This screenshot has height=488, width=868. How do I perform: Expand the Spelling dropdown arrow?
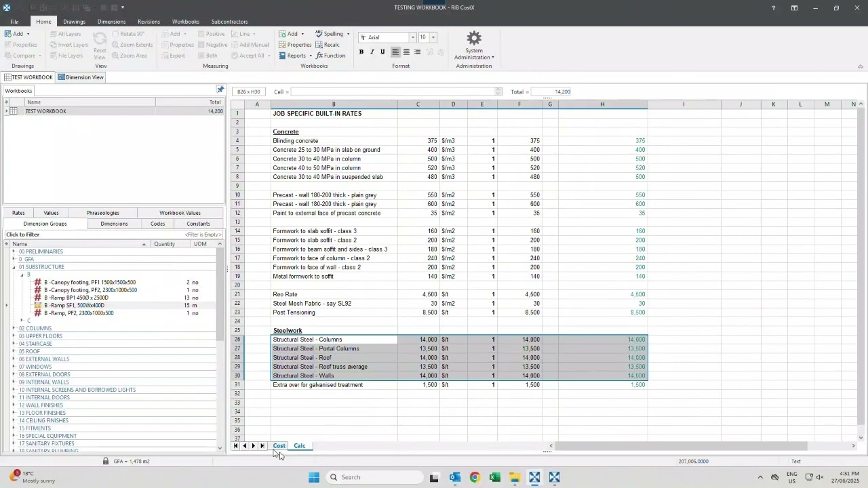pos(348,34)
